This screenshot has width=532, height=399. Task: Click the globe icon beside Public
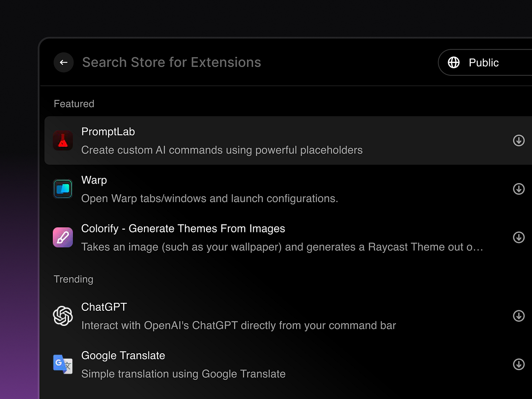point(454,63)
